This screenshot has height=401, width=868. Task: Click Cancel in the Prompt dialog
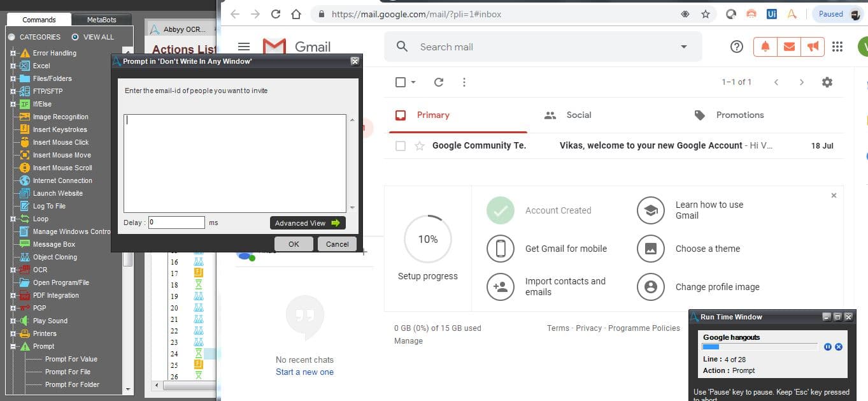(x=337, y=244)
